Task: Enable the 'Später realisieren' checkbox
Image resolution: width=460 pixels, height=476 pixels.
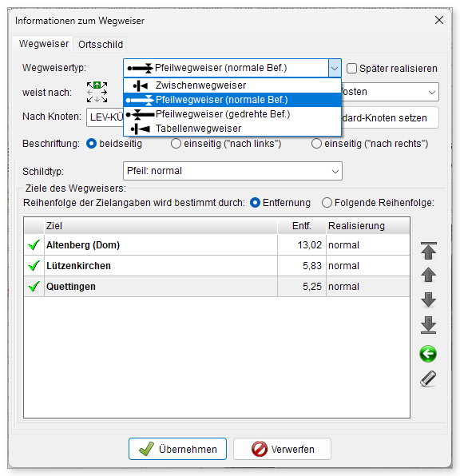Action: [x=351, y=69]
